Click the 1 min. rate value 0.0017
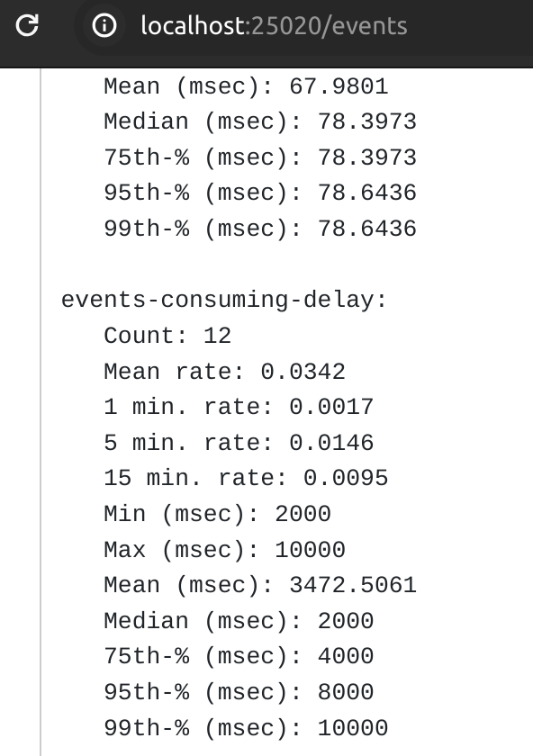Screen dimensions: 533x756 pos(331,407)
